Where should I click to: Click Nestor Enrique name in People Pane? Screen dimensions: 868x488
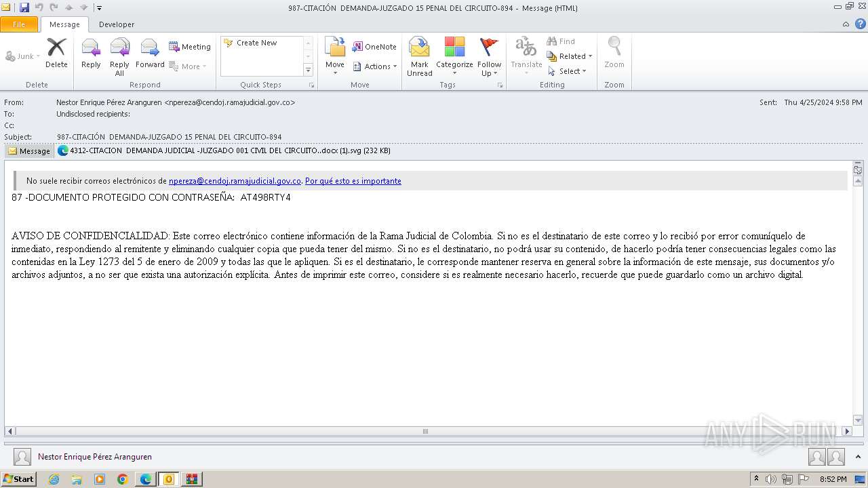[95, 457]
